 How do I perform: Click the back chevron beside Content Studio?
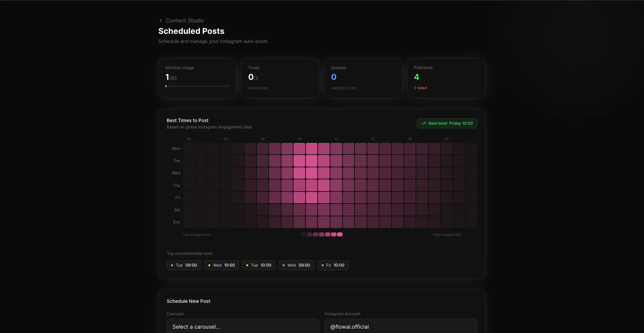161,20
